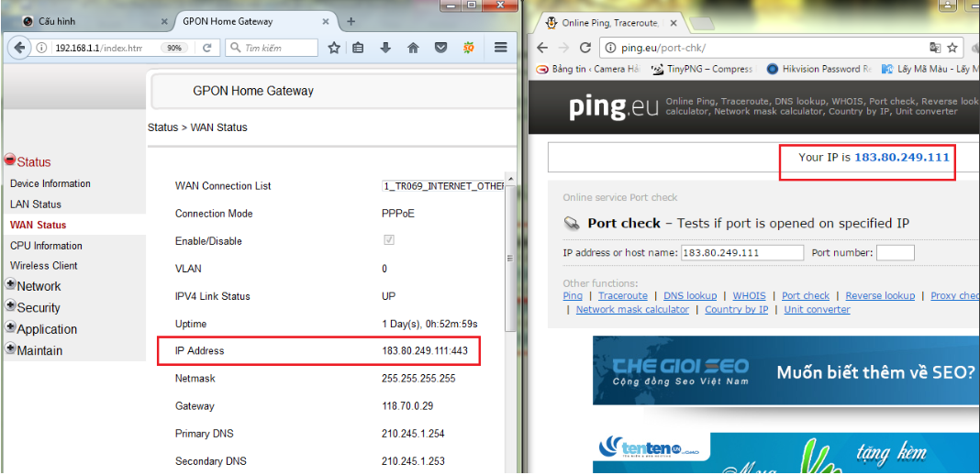The height and width of the screenshot is (475, 980).
Task: Click the 90% zoom indicator in Firefox
Action: (x=174, y=48)
